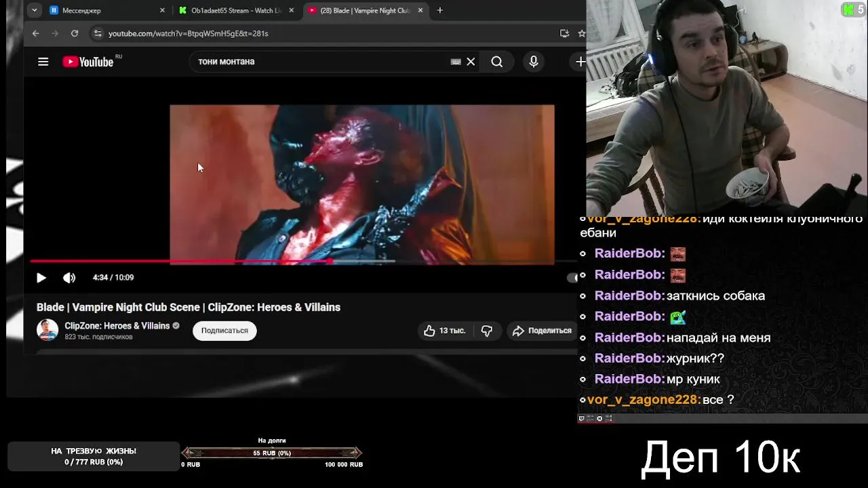Subscribe with the Подписаться button
The height and width of the screenshot is (488, 868).
[224, 331]
